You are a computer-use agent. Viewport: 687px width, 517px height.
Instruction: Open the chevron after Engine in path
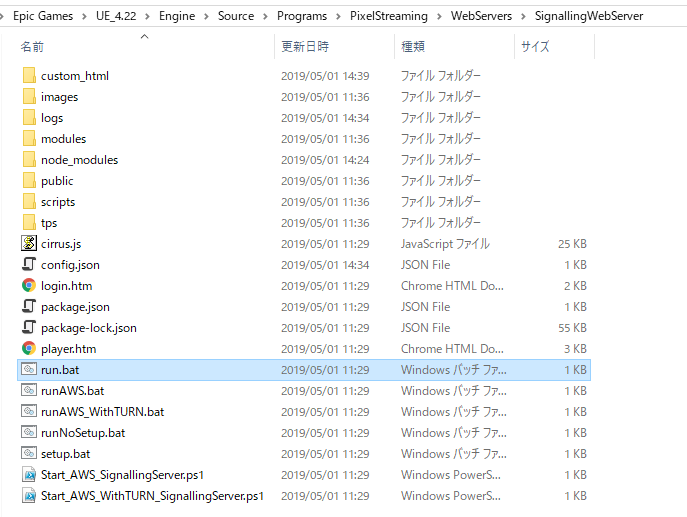(x=206, y=17)
